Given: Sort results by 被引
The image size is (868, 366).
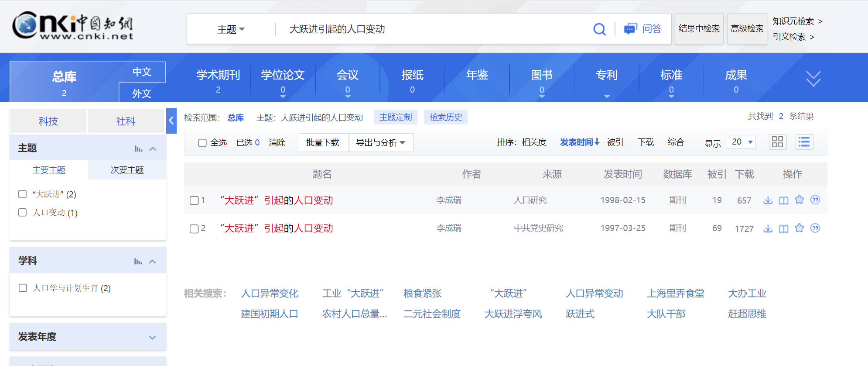Looking at the screenshot, I should 615,142.
